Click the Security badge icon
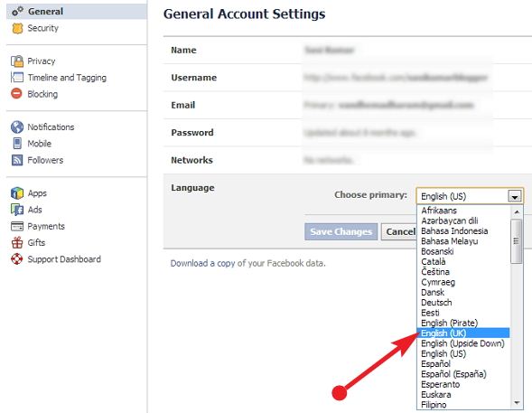Screen dimensions: 532x413 17,28
